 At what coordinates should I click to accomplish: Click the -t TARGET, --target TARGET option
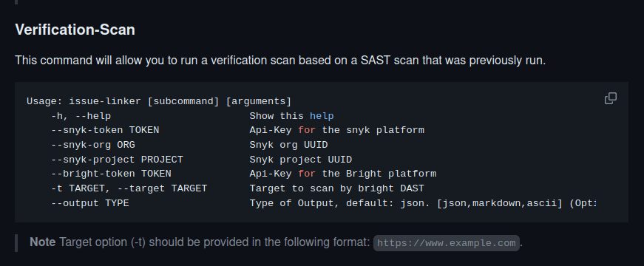pos(129,188)
